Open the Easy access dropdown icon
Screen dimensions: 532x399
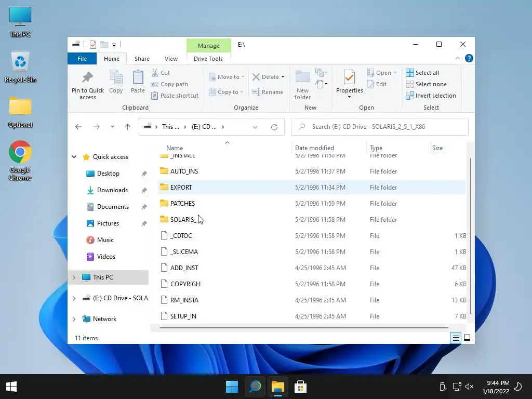pos(321,84)
